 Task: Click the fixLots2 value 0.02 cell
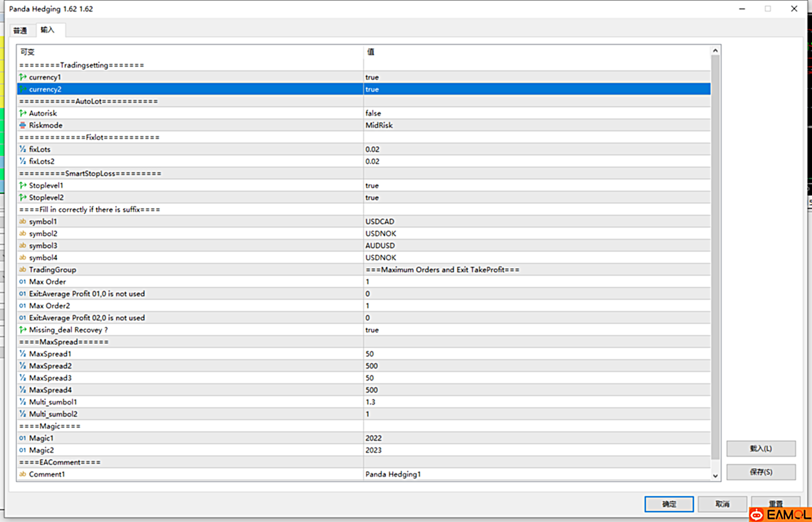point(536,161)
